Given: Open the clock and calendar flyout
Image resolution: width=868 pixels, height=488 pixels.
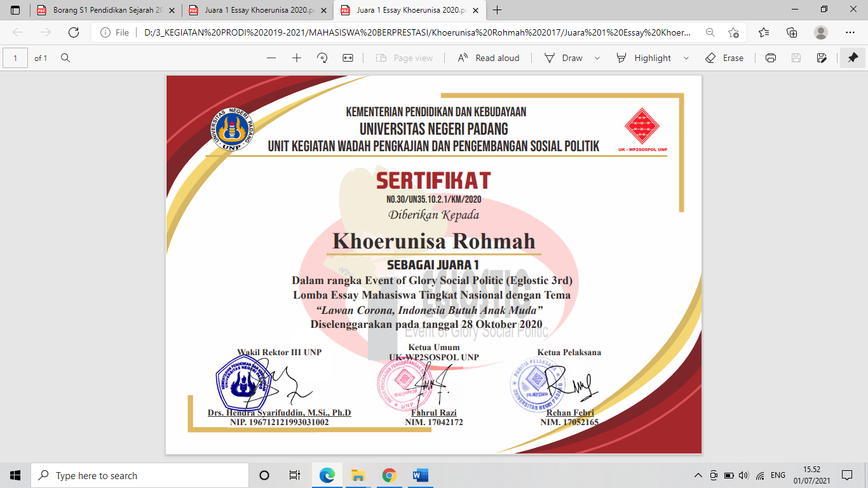Looking at the screenshot, I should (811, 475).
